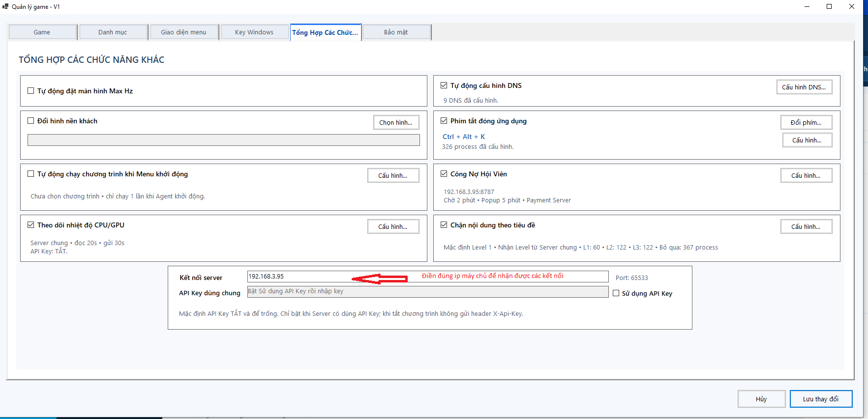
Task: Click the 192.168.3.95:8787 address text
Action: (x=469, y=192)
